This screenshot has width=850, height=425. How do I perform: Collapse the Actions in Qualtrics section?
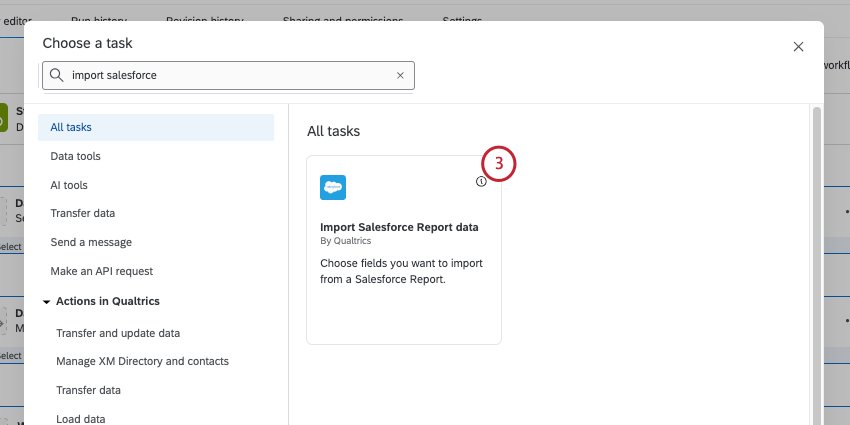tap(46, 301)
